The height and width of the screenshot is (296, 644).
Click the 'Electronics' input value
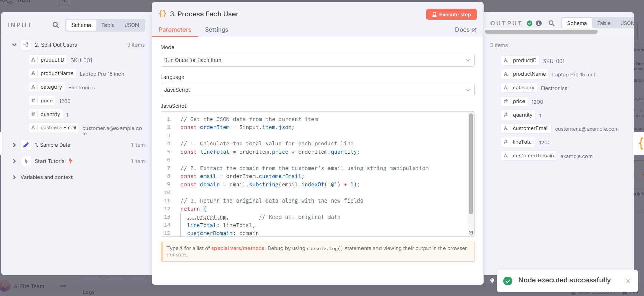coord(81,88)
